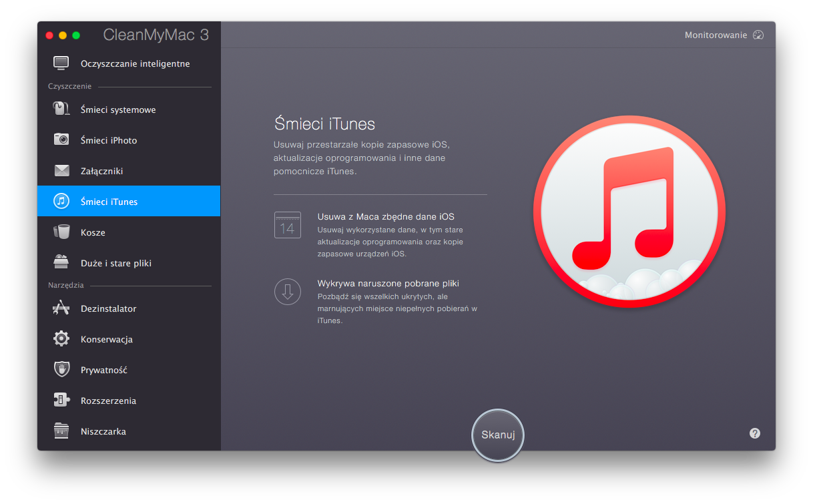
Task: Click the Narzędzia section header
Action: pyautogui.click(x=66, y=285)
